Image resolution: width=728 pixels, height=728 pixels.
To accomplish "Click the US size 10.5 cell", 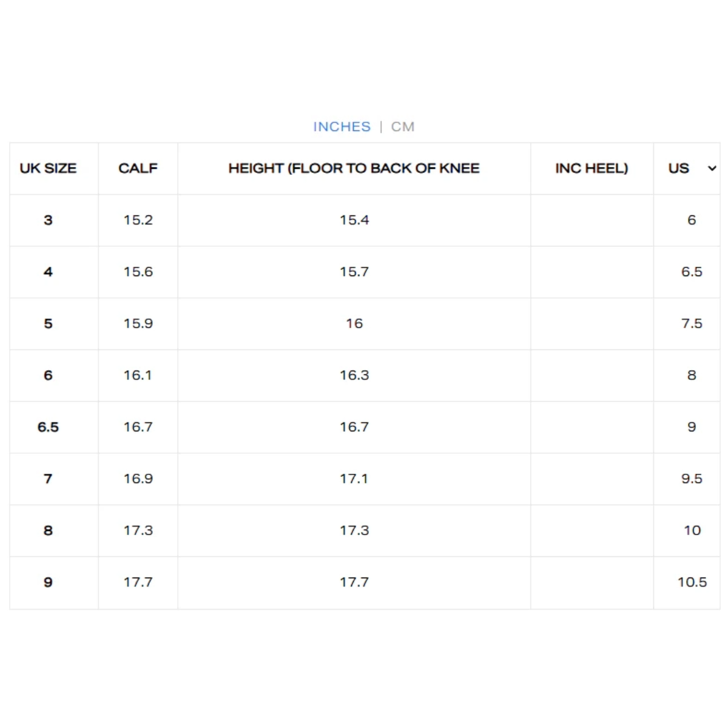I will 692,582.
